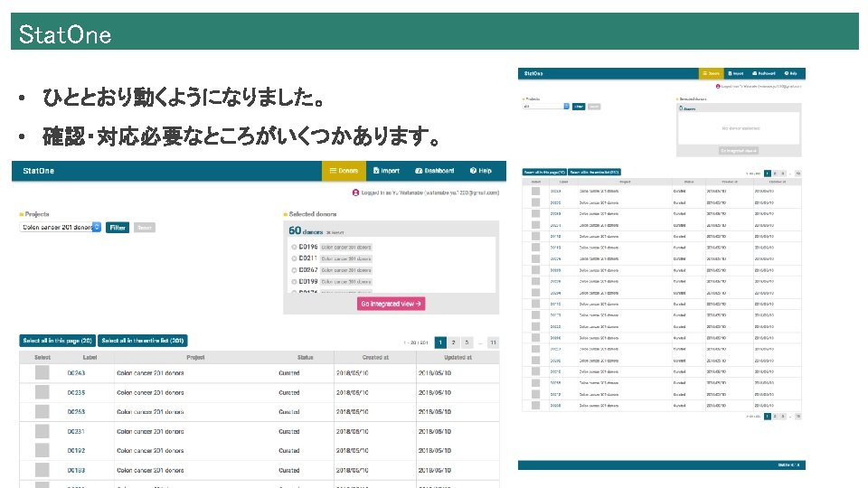Tick the select checkbox for donor D0231

point(42,432)
